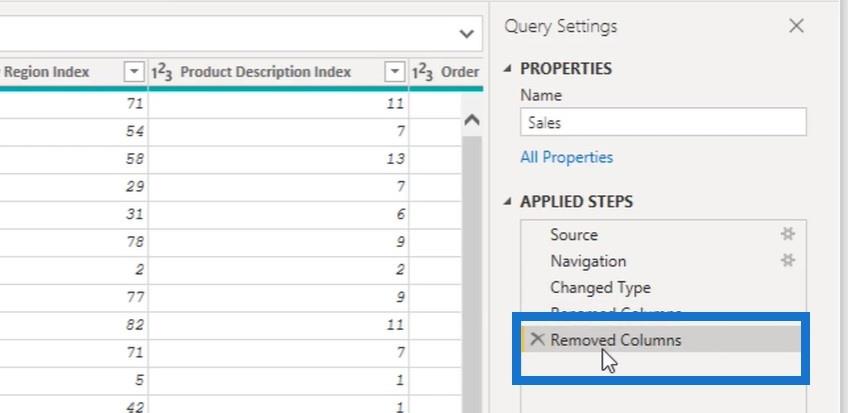Viewport: 848px width, 413px height.
Task: Select the Product Description Index column header
Action: click(x=265, y=72)
